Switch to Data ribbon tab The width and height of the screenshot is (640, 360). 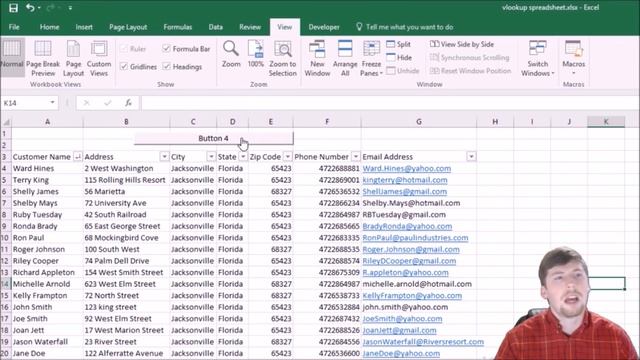[216, 27]
